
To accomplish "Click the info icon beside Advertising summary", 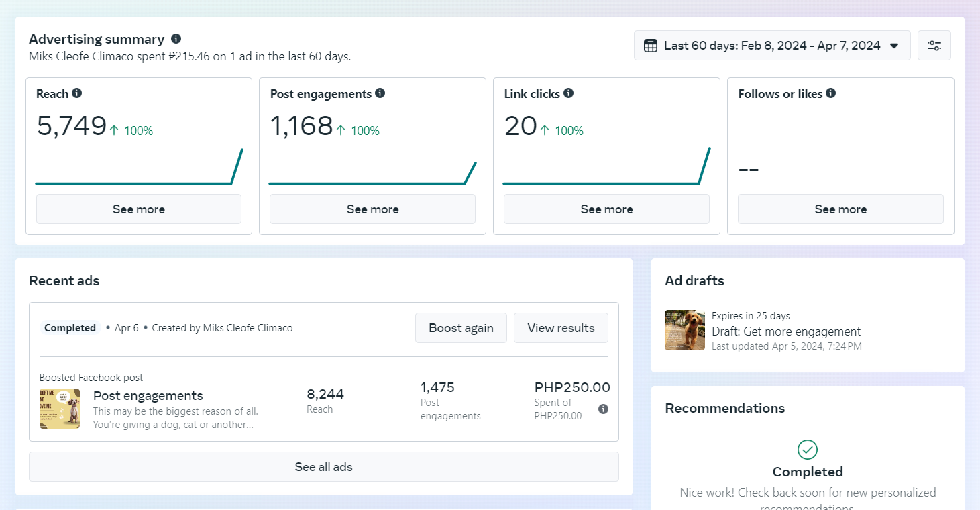I will (x=176, y=39).
